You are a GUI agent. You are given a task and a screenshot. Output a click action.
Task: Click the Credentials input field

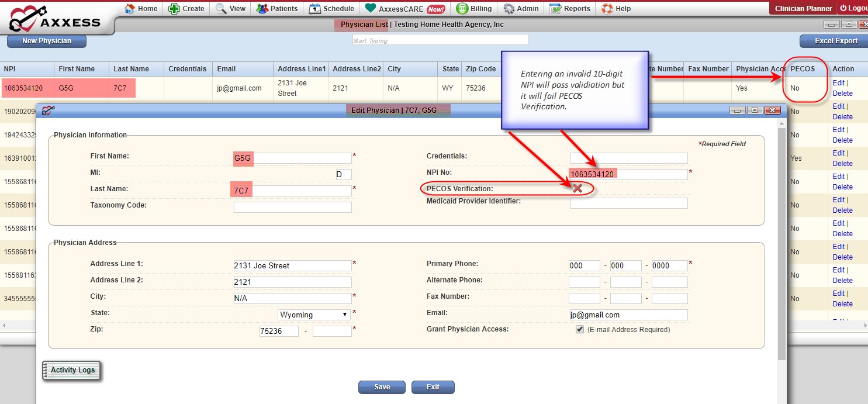click(x=628, y=158)
